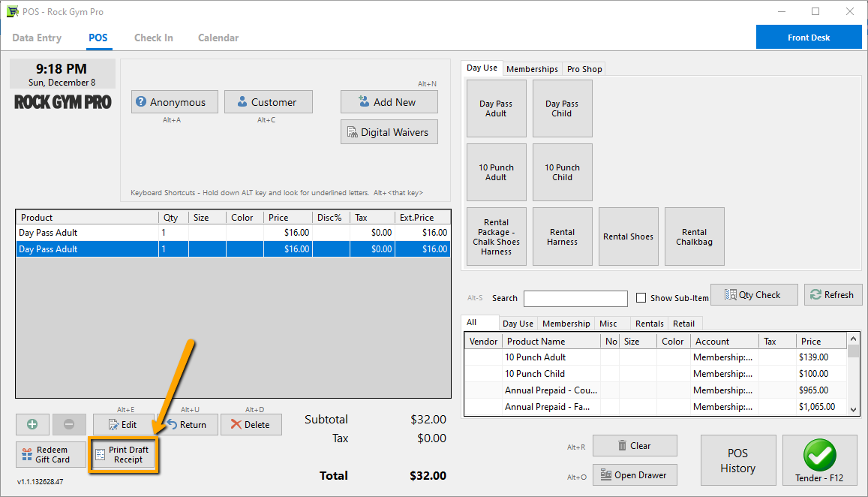The height and width of the screenshot is (497, 868).
Task: Refresh the product list
Action: tap(833, 295)
